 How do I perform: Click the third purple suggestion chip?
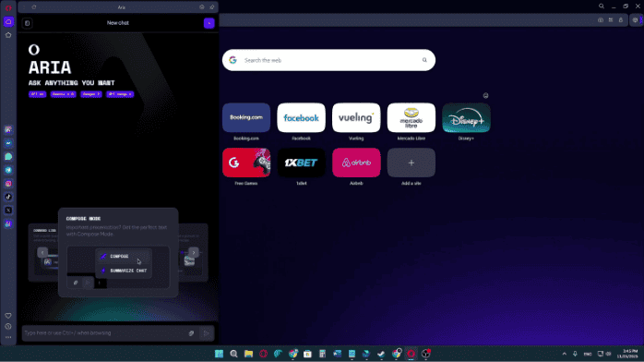pyautogui.click(x=91, y=94)
